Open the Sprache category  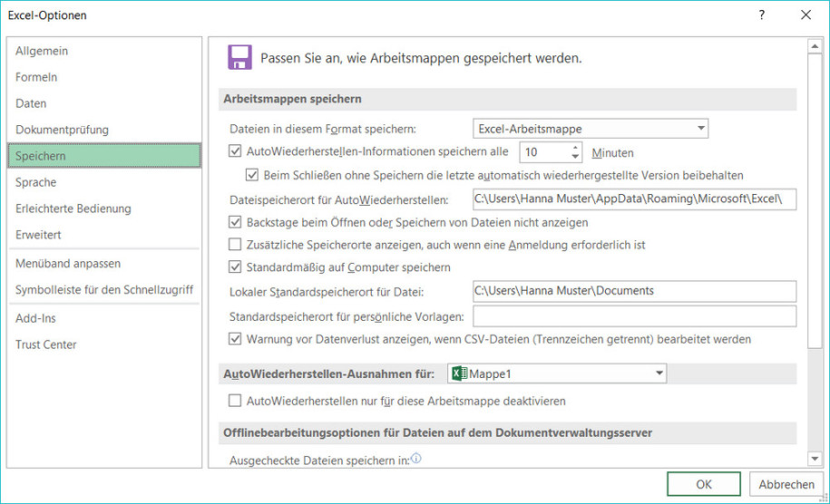coord(104,182)
